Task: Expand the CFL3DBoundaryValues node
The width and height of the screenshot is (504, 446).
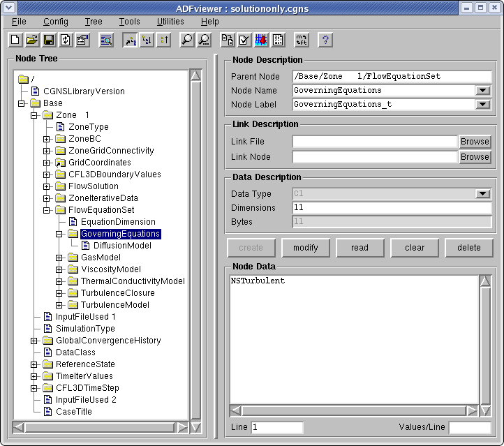Action: 47,174
